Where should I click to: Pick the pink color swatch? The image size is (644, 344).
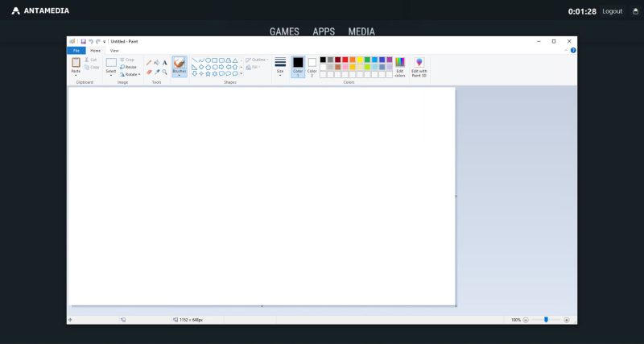(x=345, y=67)
